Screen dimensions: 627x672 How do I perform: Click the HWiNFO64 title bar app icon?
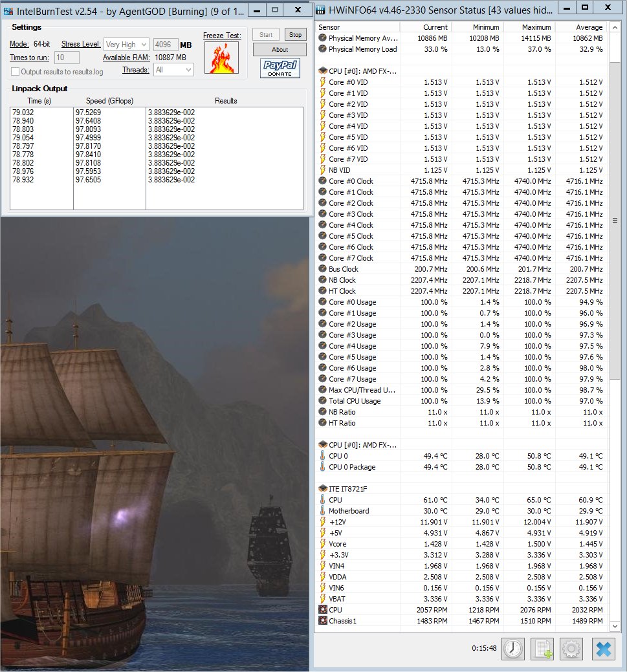320,10
